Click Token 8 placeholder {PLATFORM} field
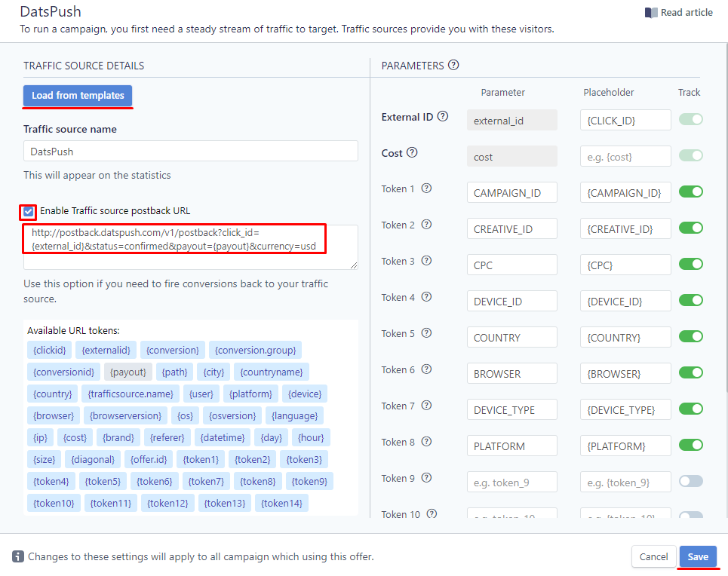 pos(625,446)
